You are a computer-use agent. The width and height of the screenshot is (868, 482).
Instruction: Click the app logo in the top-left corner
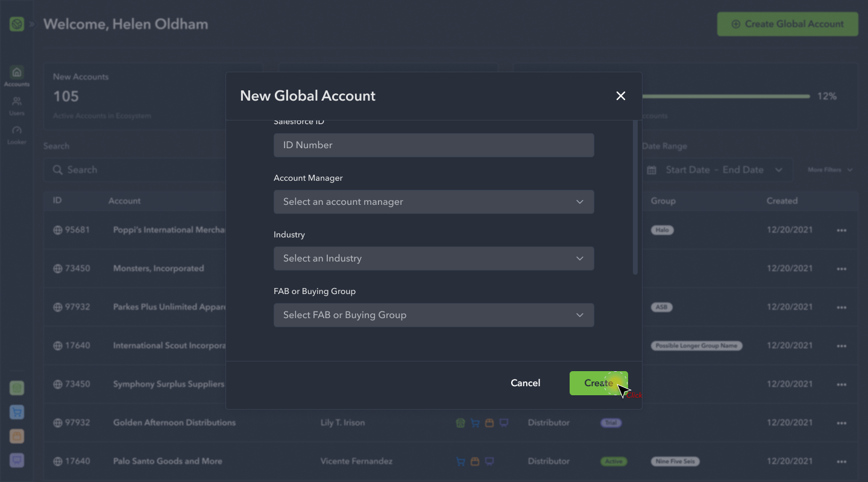(16, 24)
